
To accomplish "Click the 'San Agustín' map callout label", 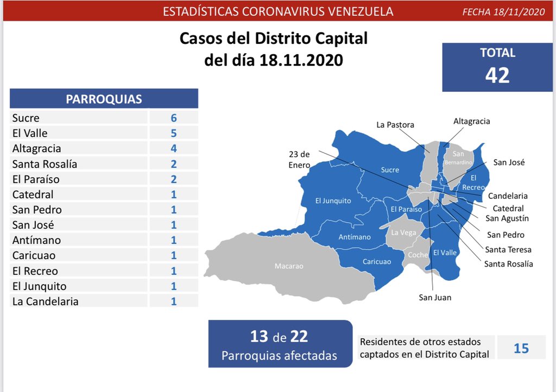I will (507, 219).
